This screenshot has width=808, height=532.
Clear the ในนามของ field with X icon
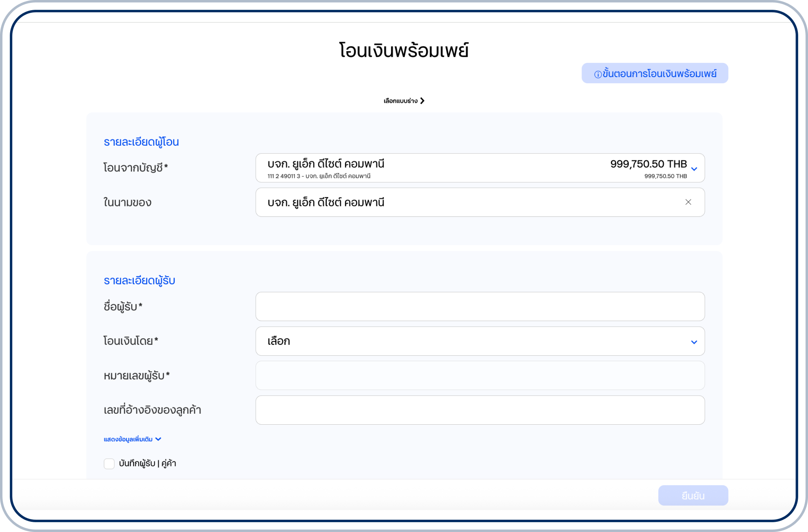[688, 202]
